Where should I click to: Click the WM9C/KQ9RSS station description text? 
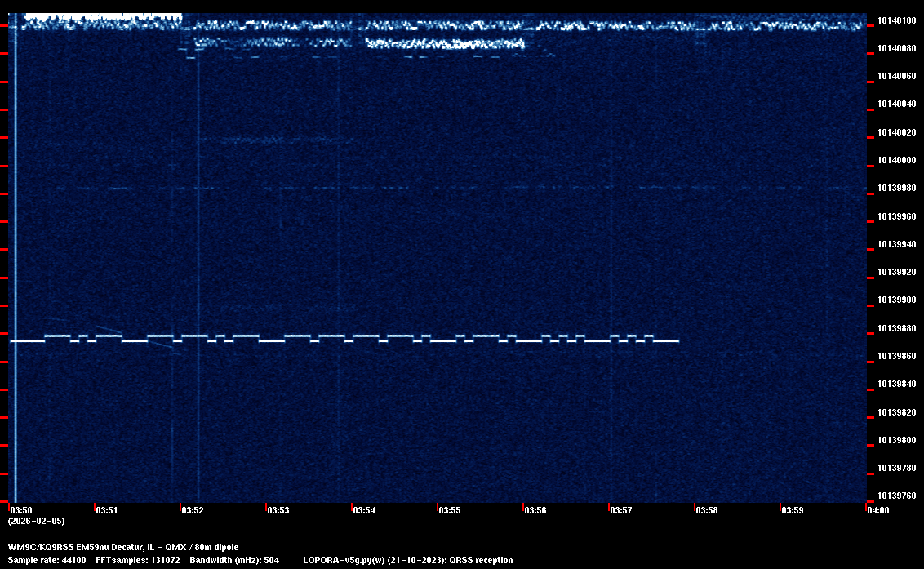click(123, 547)
